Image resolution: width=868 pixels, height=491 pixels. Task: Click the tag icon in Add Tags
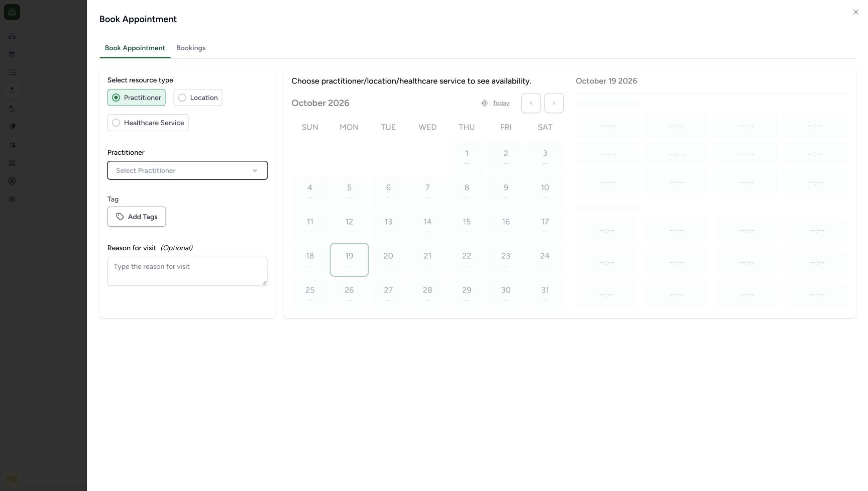click(x=120, y=217)
